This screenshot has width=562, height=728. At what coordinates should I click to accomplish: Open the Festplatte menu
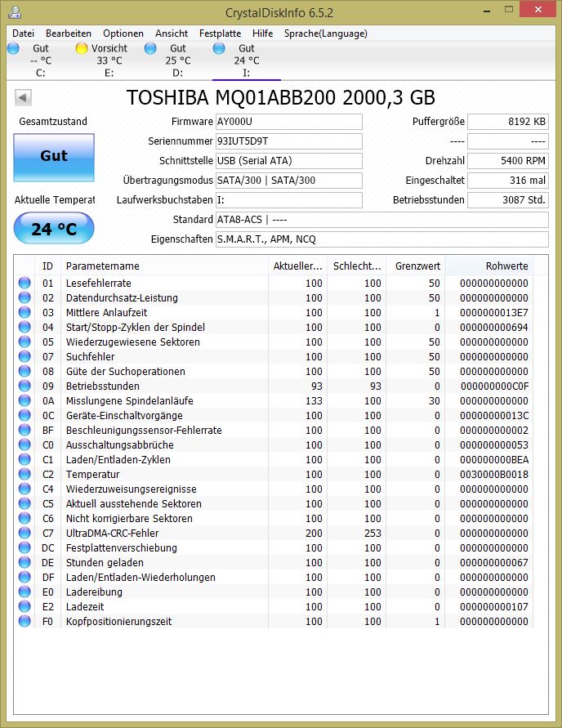click(x=220, y=33)
